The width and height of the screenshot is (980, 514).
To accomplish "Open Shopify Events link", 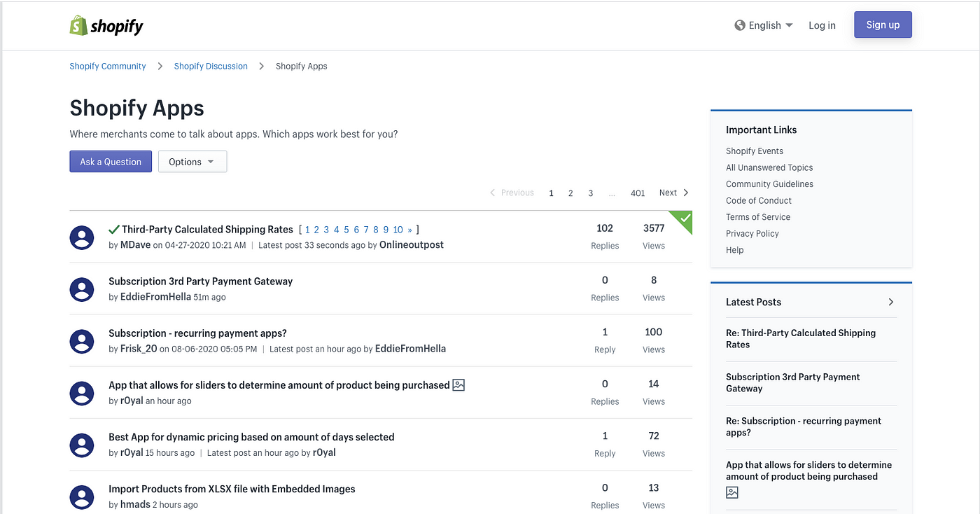I will point(755,151).
